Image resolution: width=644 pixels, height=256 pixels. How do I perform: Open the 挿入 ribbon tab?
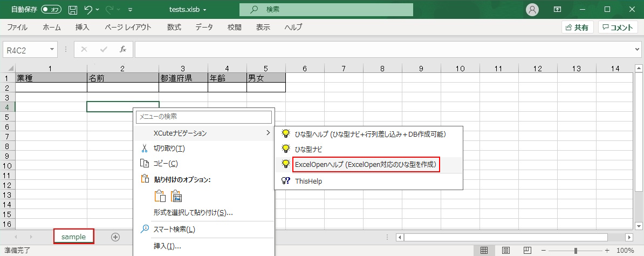click(82, 28)
